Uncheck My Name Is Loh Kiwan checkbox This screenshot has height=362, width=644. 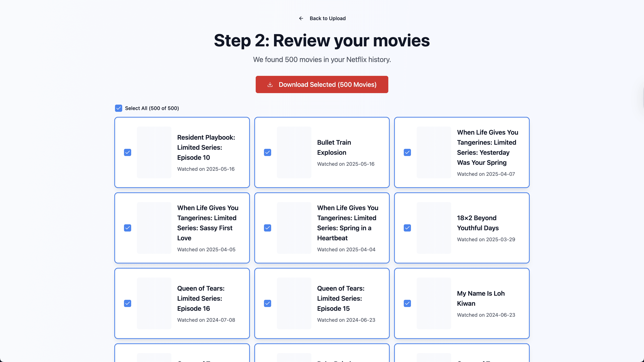[x=407, y=303]
